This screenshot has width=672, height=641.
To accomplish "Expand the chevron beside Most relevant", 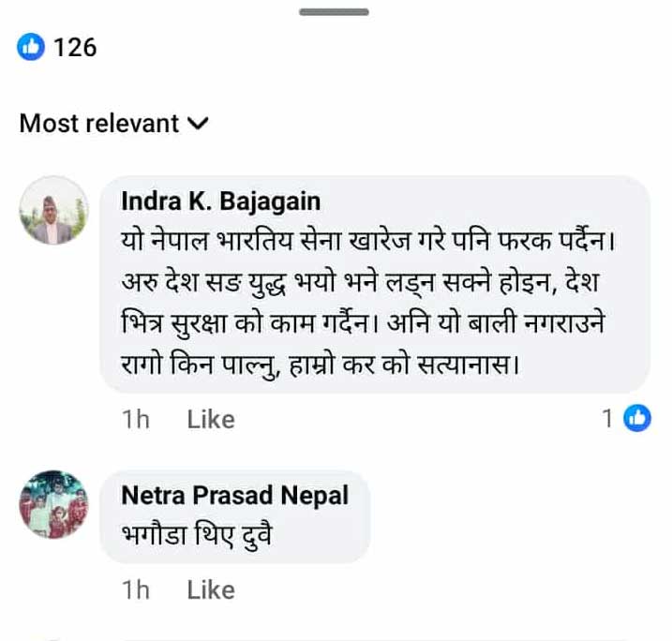I will point(199,123).
